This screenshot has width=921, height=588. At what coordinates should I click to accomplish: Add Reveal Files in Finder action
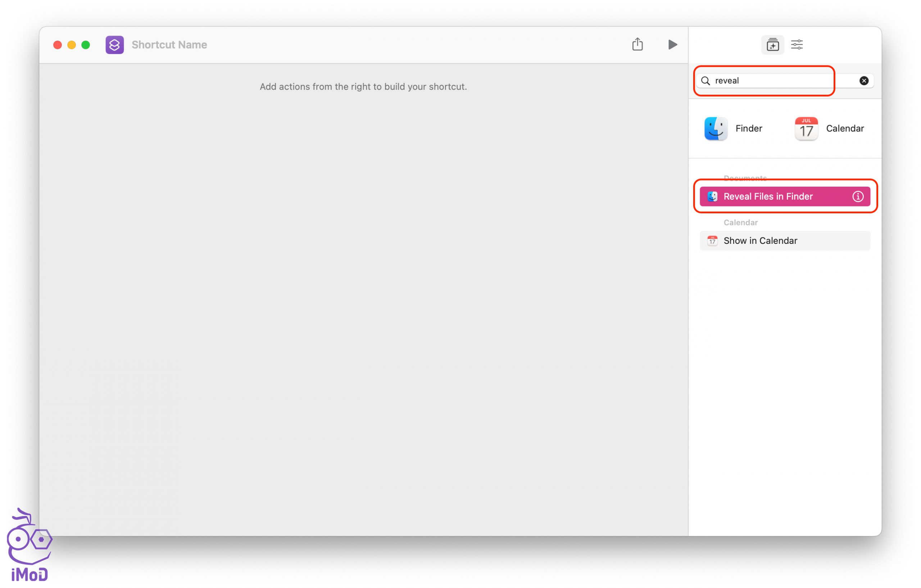pyautogui.click(x=769, y=196)
